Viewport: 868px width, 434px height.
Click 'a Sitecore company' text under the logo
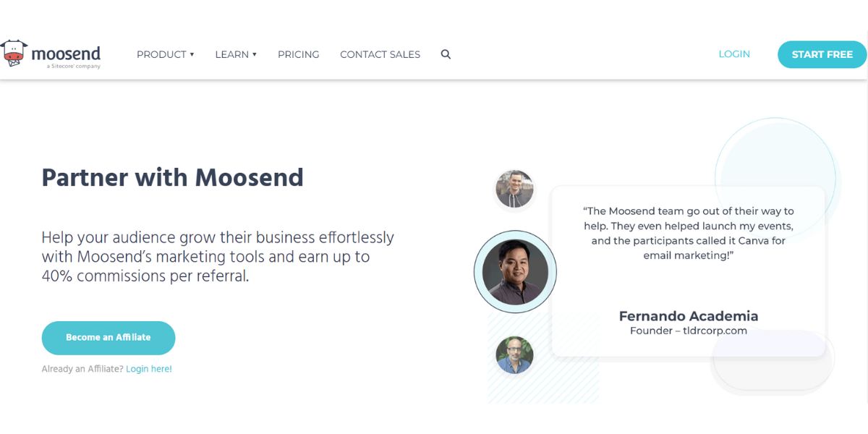point(75,65)
